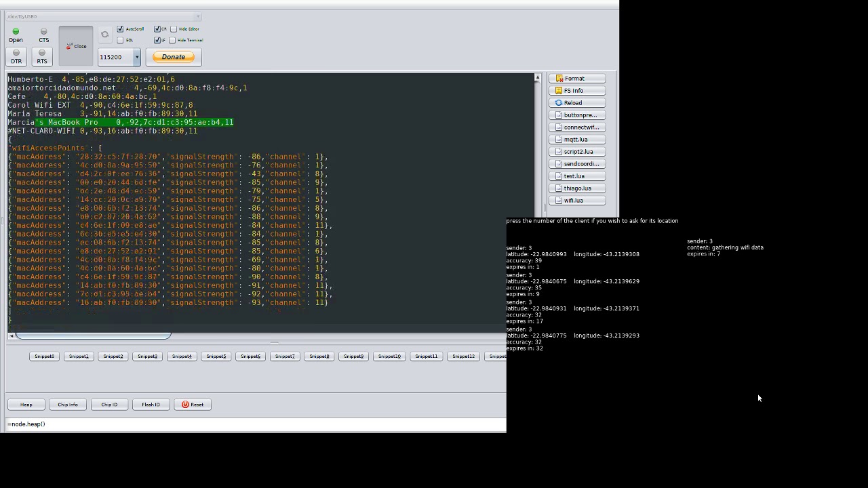Click the Carol Wifi EXT terminal line
The height and width of the screenshot is (488, 868).
(x=100, y=105)
